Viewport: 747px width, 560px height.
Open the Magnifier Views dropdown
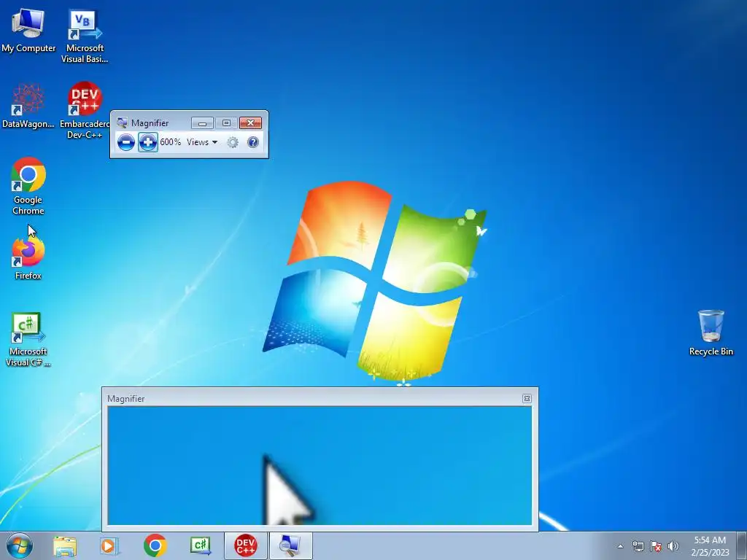[202, 142]
